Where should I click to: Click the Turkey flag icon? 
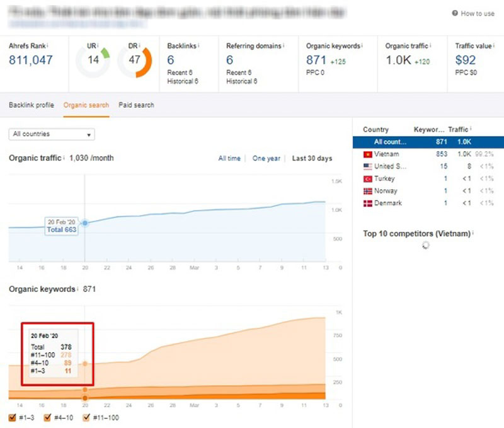[x=368, y=179]
